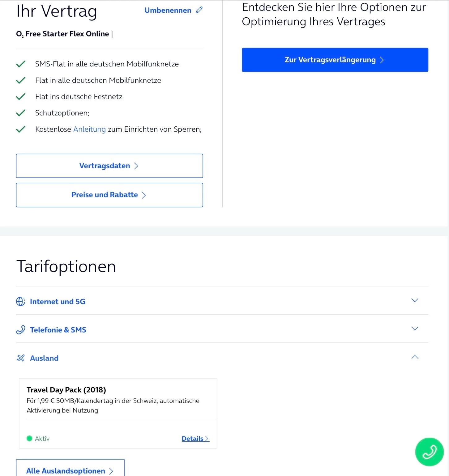
Task: View Details of Travel Day Pack
Action: [195, 439]
